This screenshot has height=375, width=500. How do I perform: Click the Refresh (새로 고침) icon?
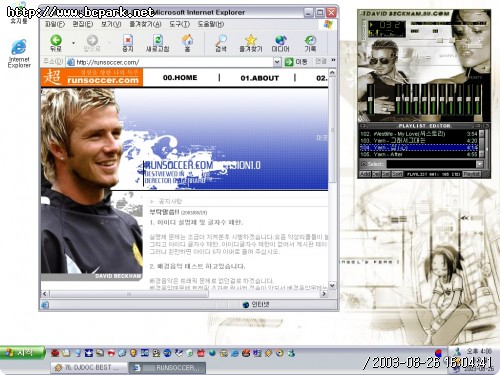158,40
